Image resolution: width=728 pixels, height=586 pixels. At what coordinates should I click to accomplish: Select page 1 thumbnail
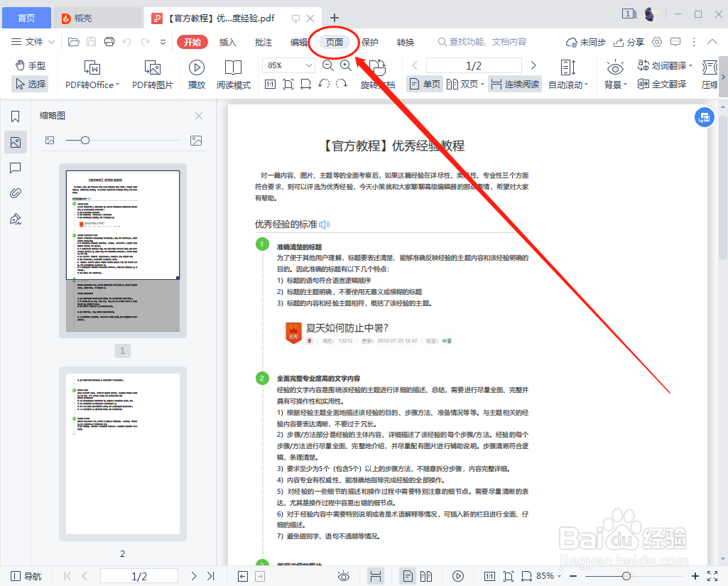(x=123, y=251)
